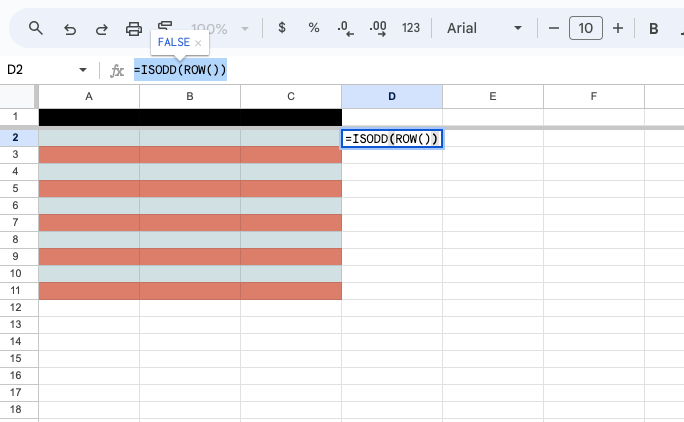The width and height of the screenshot is (684, 422).
Task: Open more number formats 123
Action: 410,28
